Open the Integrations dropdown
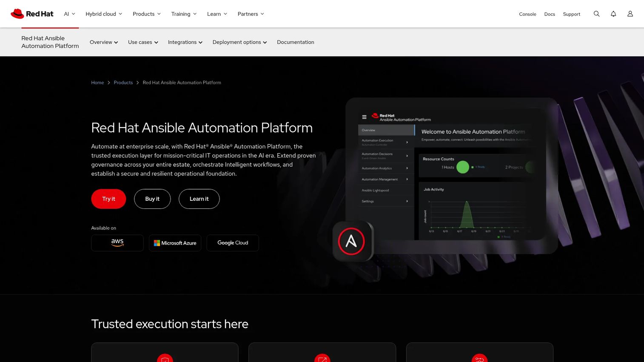Image resolution: width=644 pixels, height=362 pixels. tap(185, 42)
